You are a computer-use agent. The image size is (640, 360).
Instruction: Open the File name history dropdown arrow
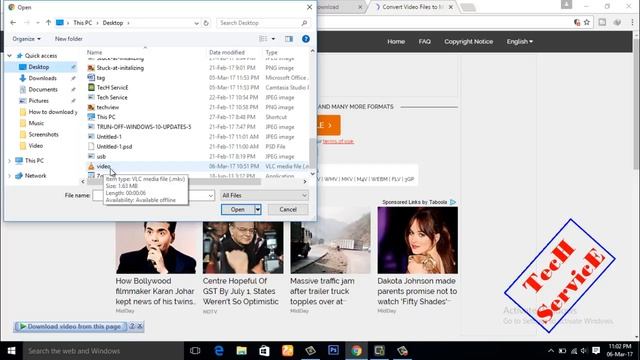(211, 196)
